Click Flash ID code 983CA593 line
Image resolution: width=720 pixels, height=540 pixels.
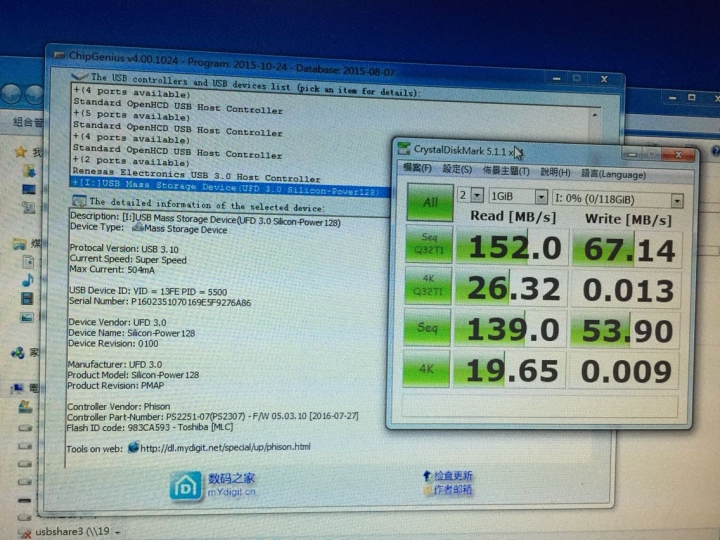pyautogui.click(x=150, y=427)
